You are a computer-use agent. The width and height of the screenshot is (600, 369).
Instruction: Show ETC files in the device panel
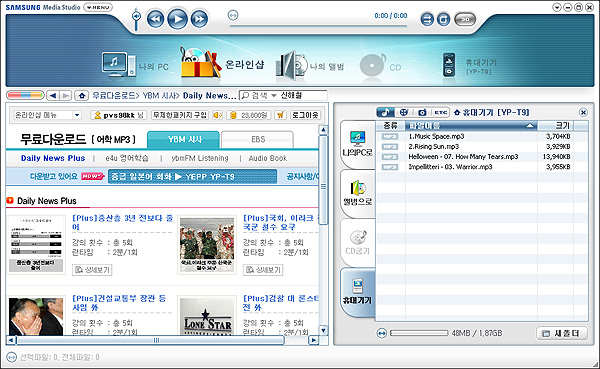point(440,112)
